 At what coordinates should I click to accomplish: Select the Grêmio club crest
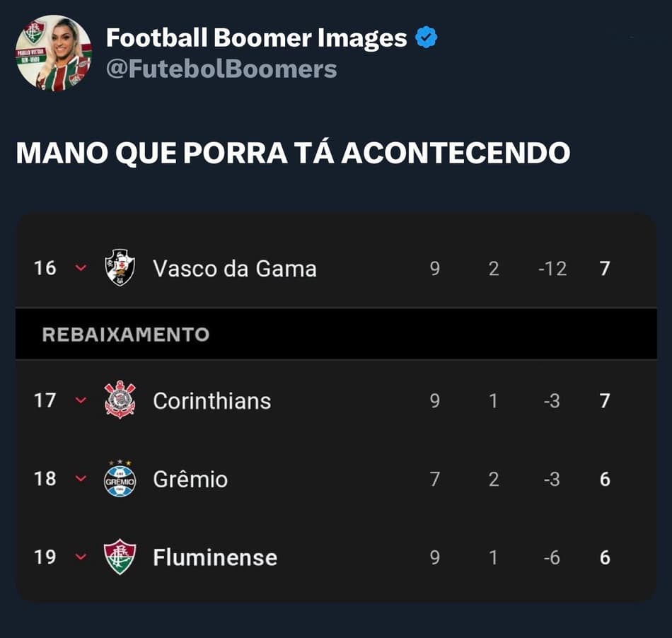(120, 479)
